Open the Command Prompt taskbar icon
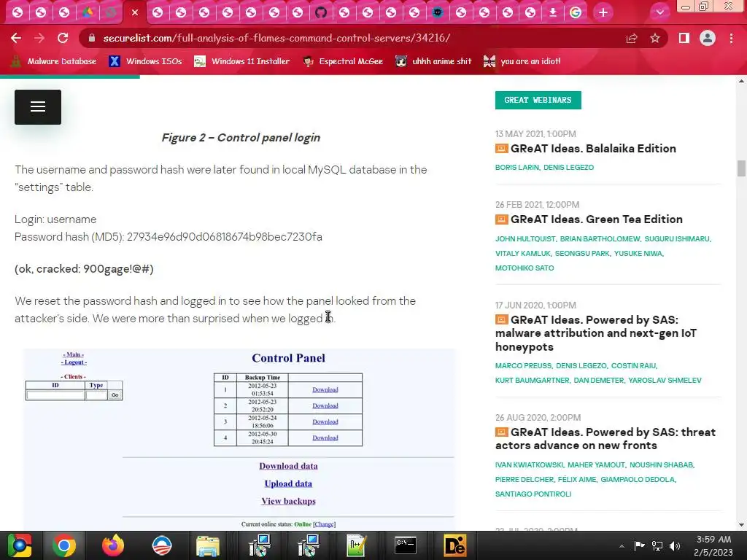The height and width of the screenshot is (560, 747). click(406, 545)
